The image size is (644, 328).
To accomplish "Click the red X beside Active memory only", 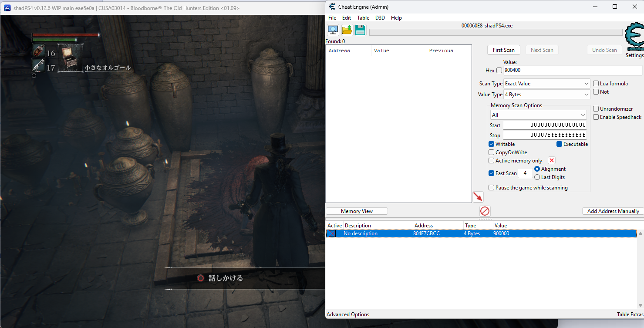I will point(552,161).
